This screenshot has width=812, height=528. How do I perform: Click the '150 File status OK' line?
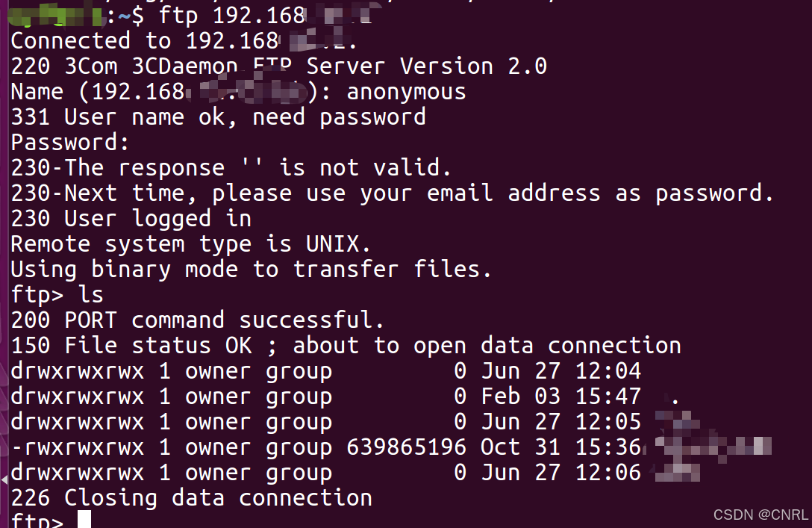point(346,346)
